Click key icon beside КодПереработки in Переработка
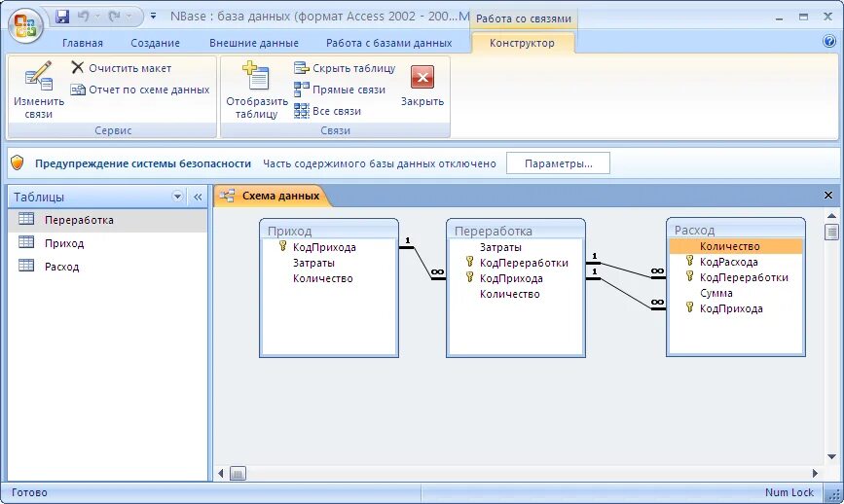844x504 pixels. 469,262
